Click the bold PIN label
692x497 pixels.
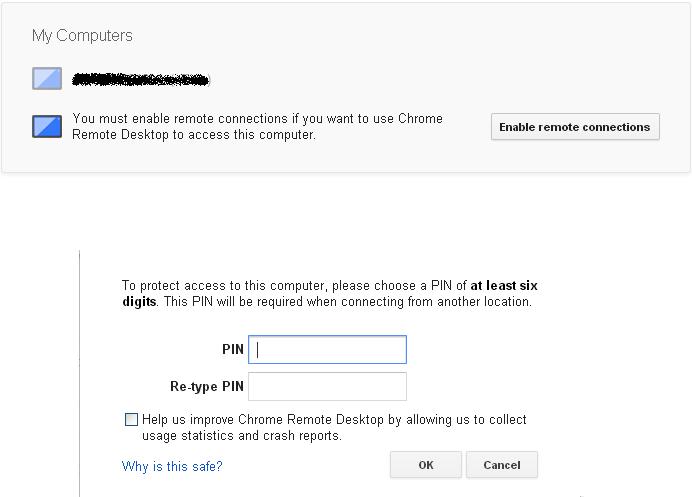233,349
